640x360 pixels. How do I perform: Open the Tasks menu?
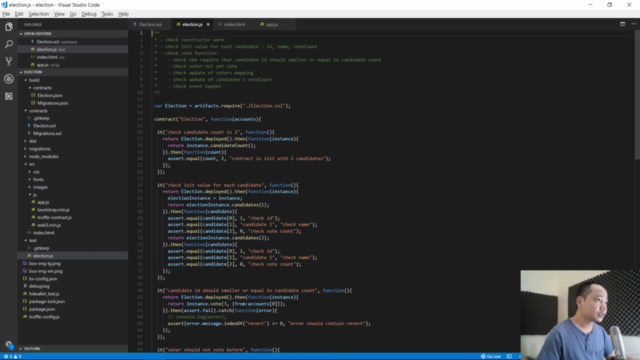[x=107, y=14]
